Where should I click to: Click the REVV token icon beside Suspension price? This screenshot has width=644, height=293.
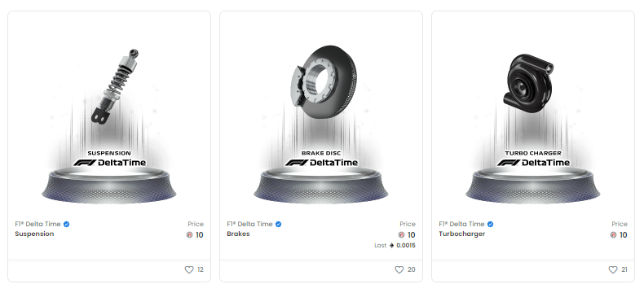click(189, 235)
